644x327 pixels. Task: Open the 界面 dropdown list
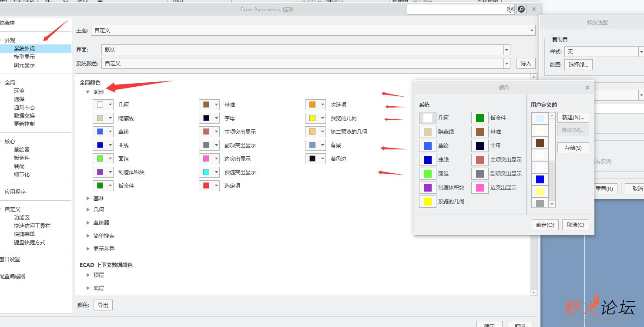506,49
